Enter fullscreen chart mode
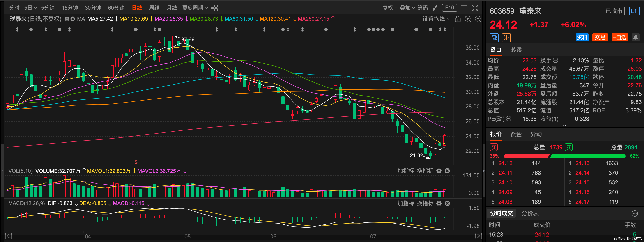Viewport: 644px width, 242px height. point(475,8)
